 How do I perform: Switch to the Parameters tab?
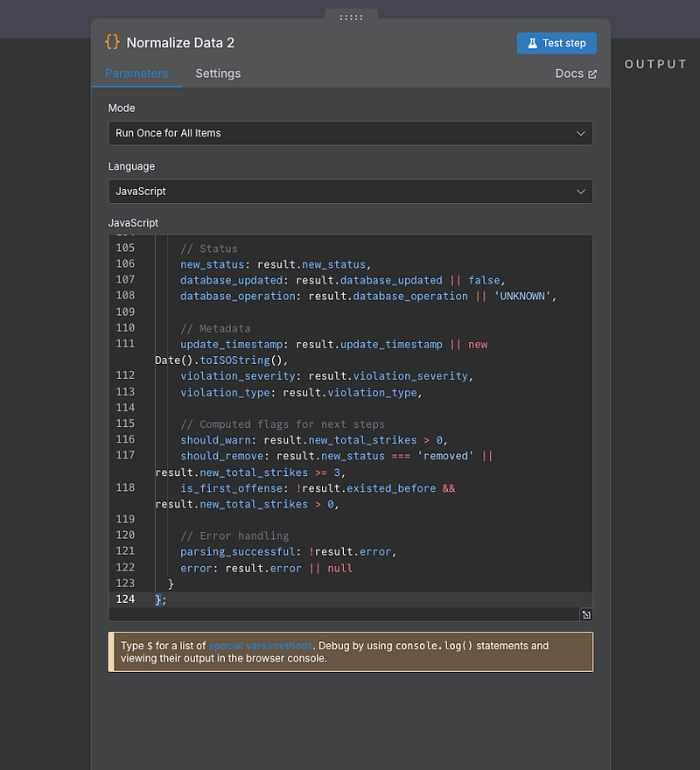tap(136, 73)
